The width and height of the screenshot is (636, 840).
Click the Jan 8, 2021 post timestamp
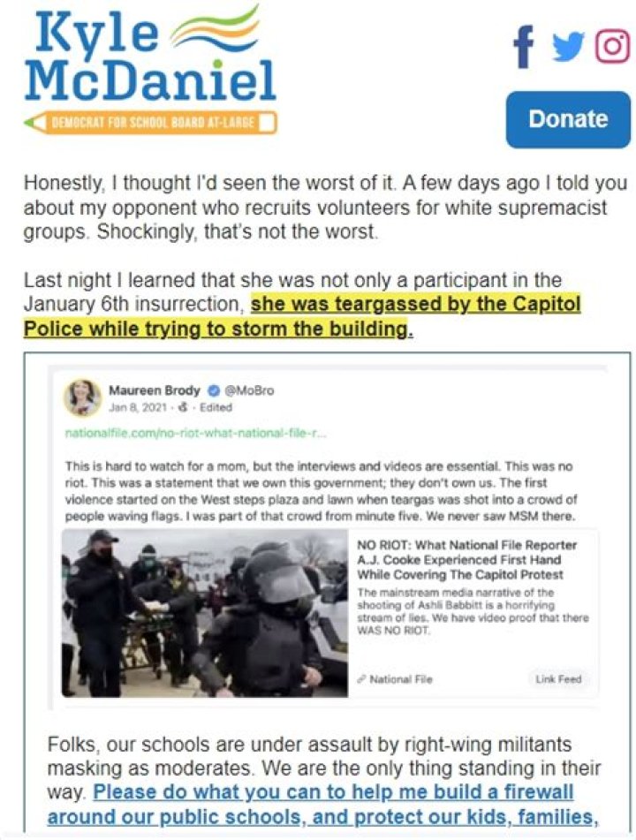pyautogui.click(x=138, y=407)
